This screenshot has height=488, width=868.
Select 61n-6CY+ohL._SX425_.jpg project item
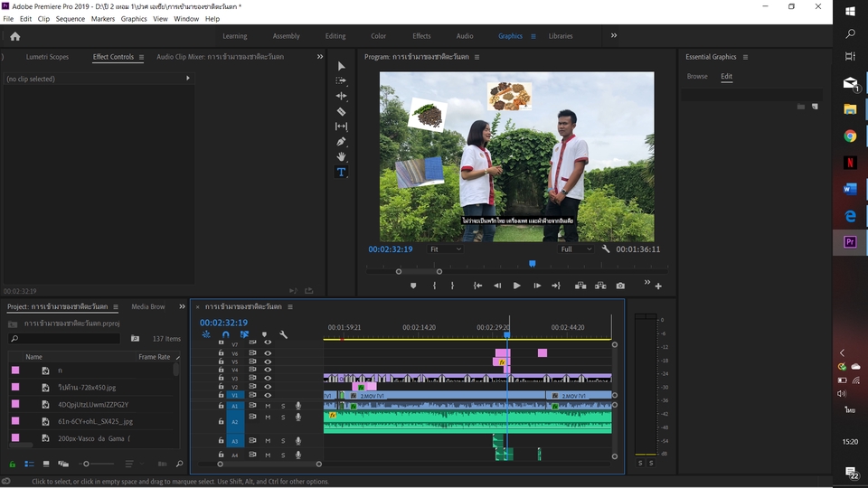95,422
